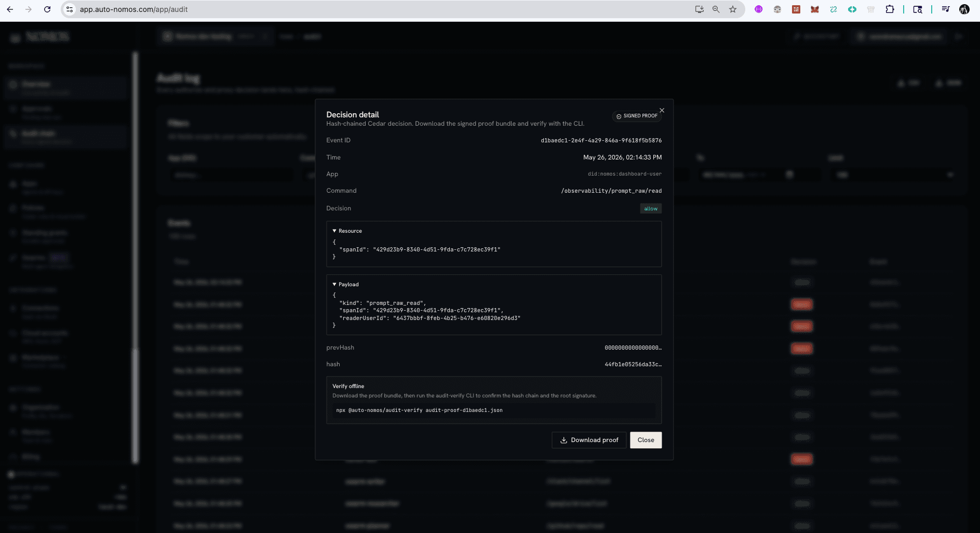Click the spanId line in Resource
Screen dimensions: 980x533
click(420, 249)
